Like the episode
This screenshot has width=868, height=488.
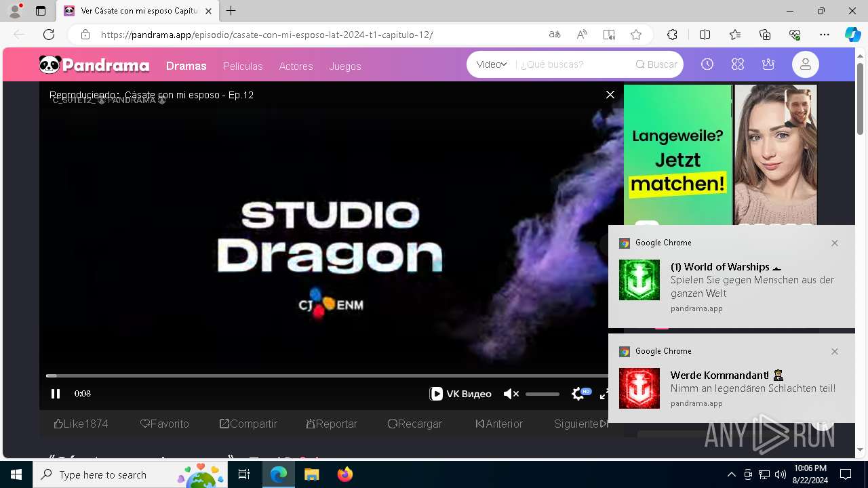coord(81,424)
